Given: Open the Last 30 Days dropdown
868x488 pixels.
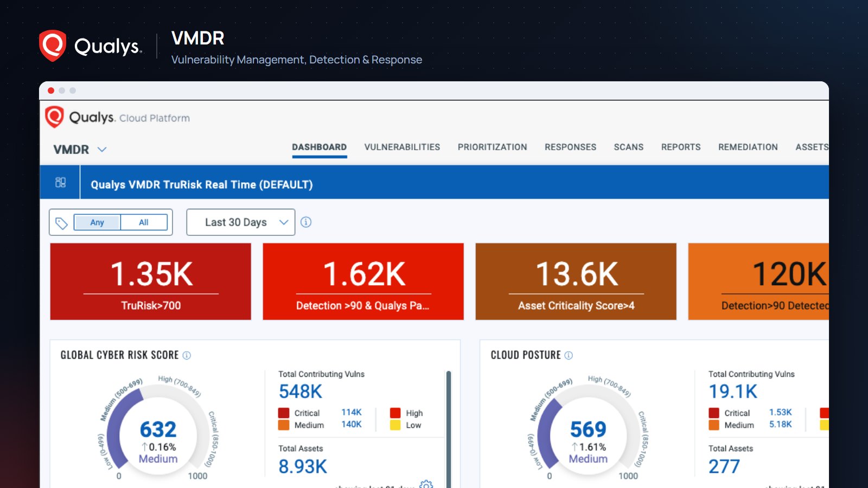Looking at the screenshot, I should (x=241, y=222).
